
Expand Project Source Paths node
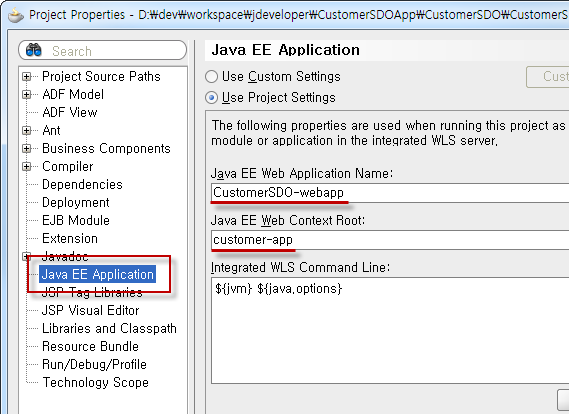click(x=26, y=77)
